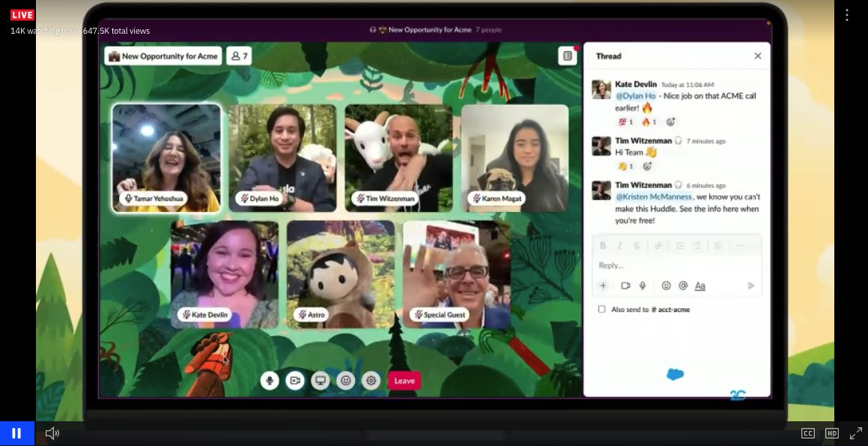868x446 pixels.
Task: Toggle the Aa formatting toolbar
Action: pos(700,286)
